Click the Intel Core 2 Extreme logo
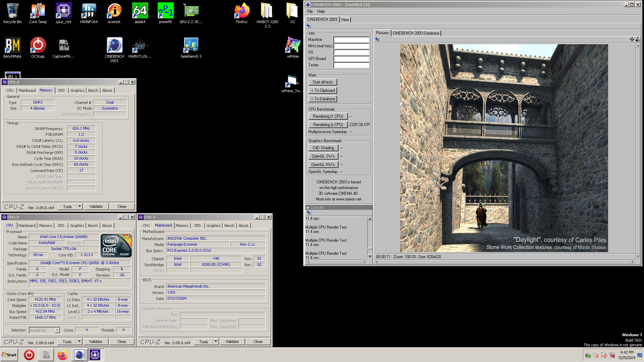The width and height of the screenshot is (644, 362). (116, 246)
